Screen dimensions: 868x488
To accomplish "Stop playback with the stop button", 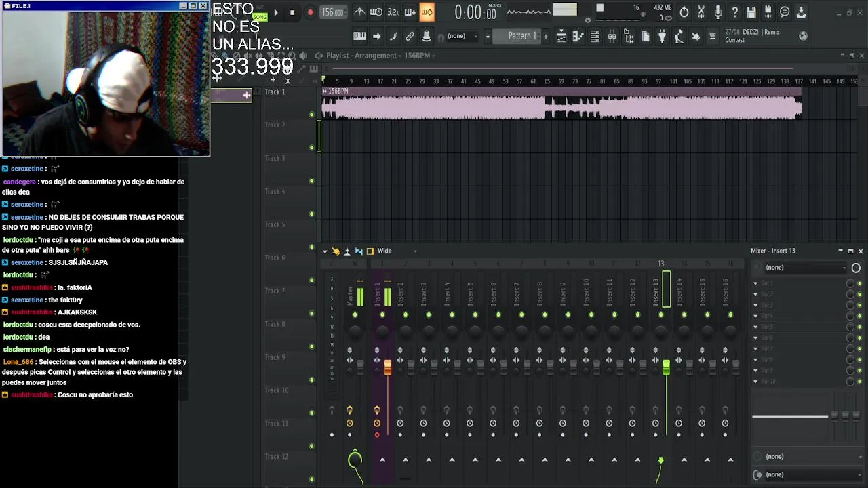I will pyautogui.click(x=292, y=12).
